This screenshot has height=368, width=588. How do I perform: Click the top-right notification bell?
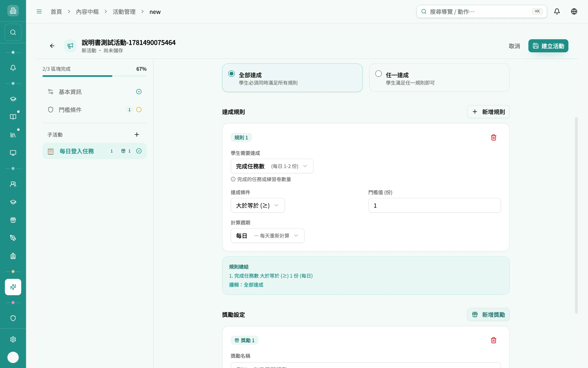click(557, 11)
